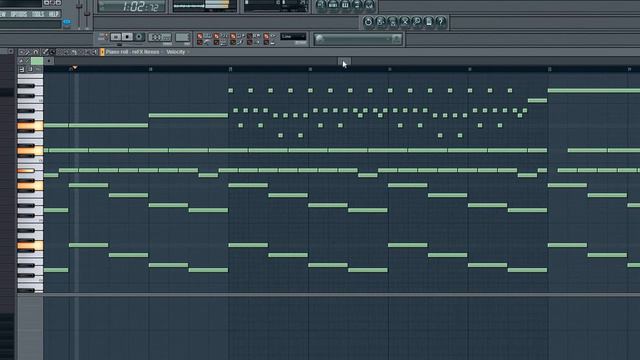Click the document icon left of help
The width and height of the screenshot is (640, 360).
(429, 22)
